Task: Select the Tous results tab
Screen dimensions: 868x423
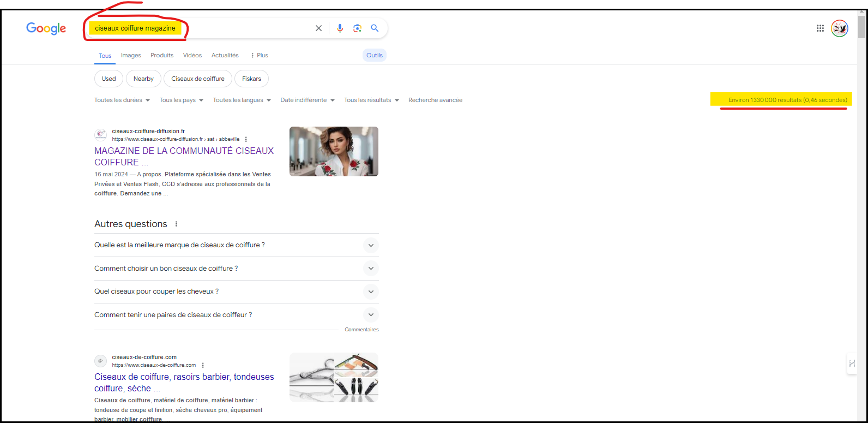Action: pos(105,56)
